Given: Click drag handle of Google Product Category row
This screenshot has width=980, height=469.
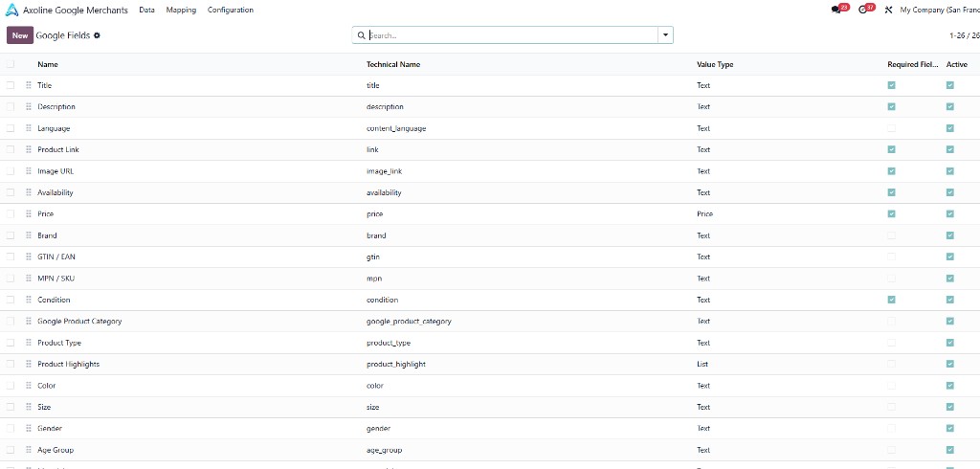Looking at the screenshot, I should click(29, 322).
